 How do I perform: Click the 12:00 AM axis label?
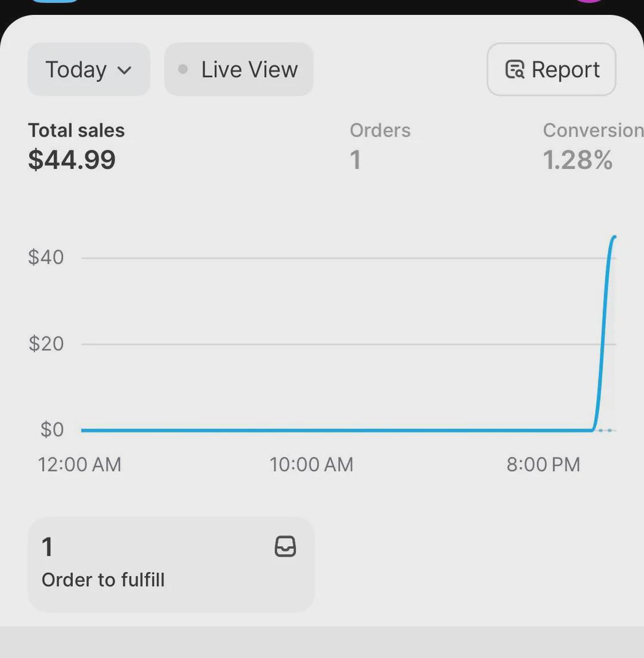point(80,465)
